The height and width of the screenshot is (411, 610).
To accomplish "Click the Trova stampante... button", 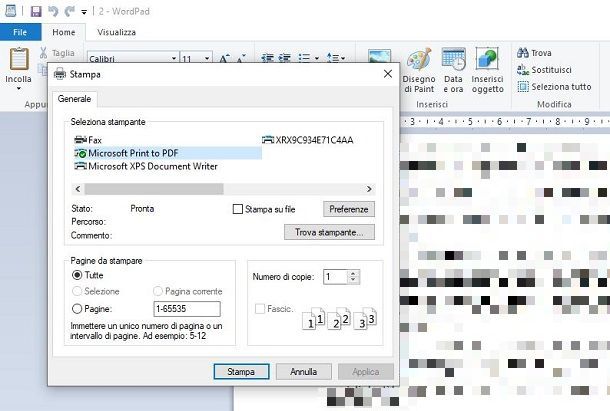I will point(330,232).
